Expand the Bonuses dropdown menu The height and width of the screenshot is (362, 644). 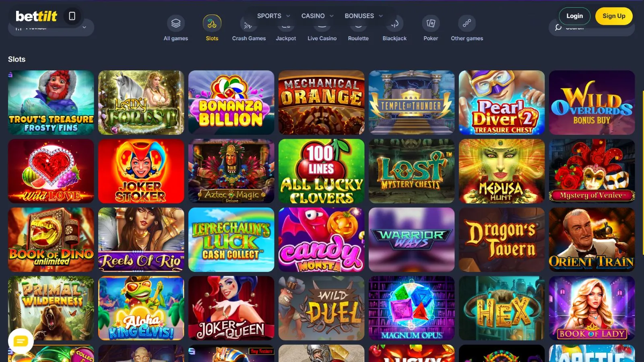pos(364,16)
